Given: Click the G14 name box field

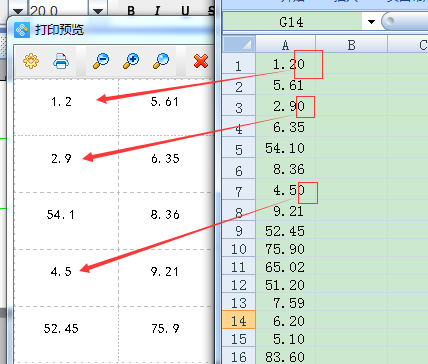Looking at the screenshot, I should [x=292, y=22].
